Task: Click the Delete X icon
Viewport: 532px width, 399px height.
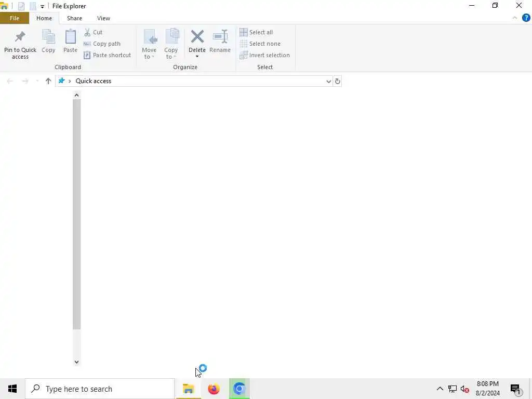Action: 197,37
